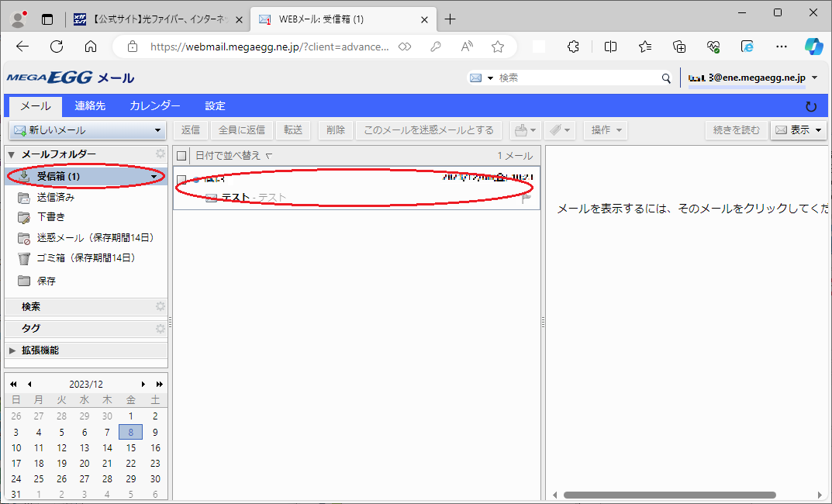Open the 新しいメール dropdown arrow

[157, 130]
